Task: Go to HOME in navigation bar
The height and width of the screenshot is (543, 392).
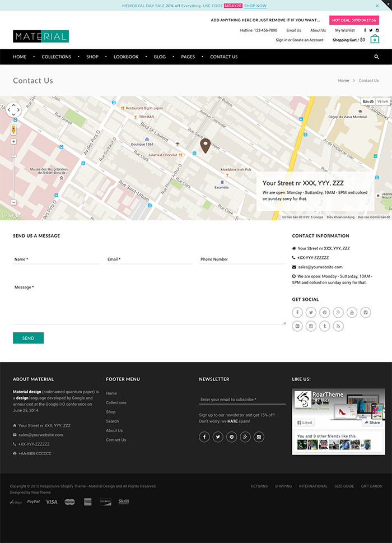Action: coord(20,57)
